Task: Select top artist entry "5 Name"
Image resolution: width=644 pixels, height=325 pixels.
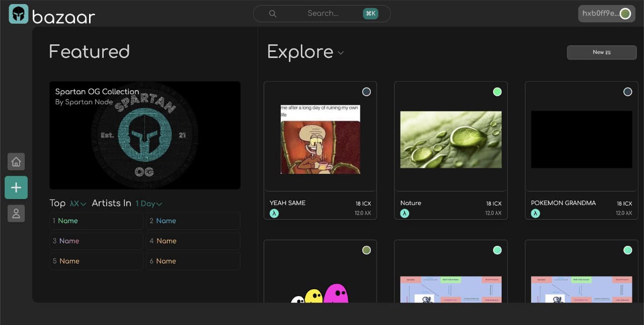Action: pyautogui.click(x=96, y=261)
